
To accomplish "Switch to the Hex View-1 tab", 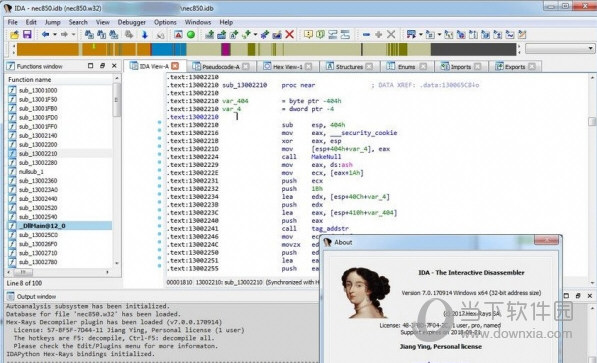I will 287,67.
